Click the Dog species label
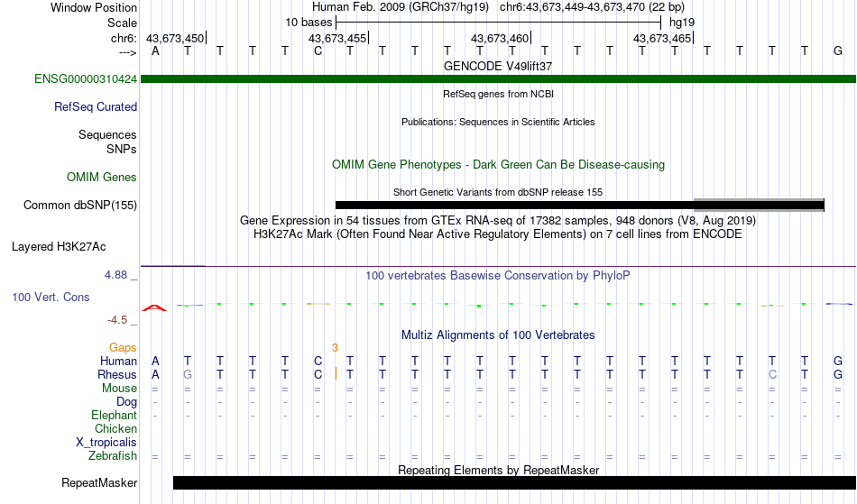857x504 pixels. [x=126, y=402]
